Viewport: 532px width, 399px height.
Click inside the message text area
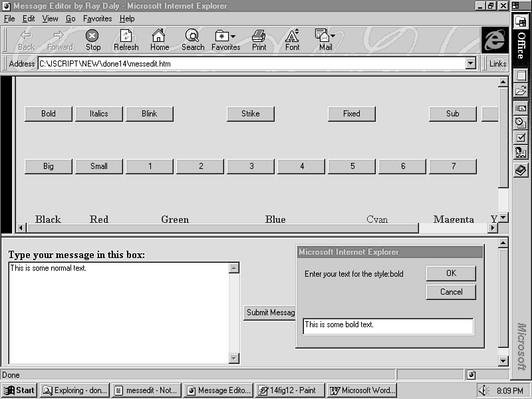coord(119,313)
